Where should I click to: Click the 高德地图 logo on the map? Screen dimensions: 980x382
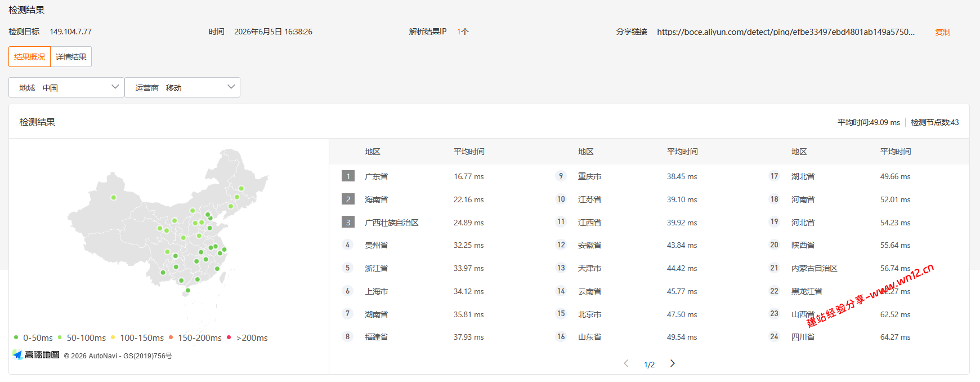point(36,355)
